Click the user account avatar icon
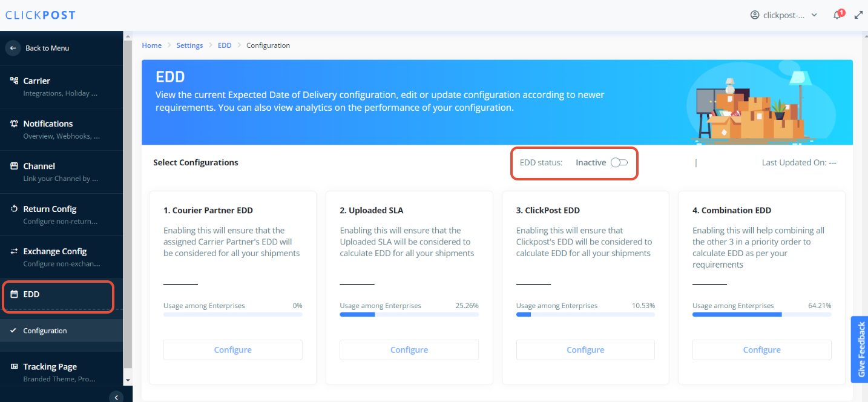This screenshot has height=402, width=868. [755, 15]
